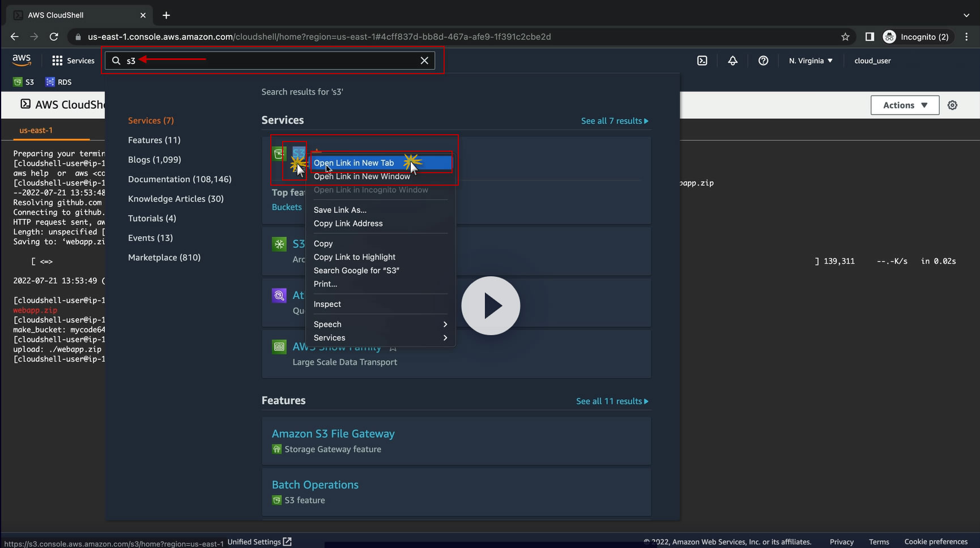Image resolution: width=980 pixels, height=548 pixels.
Task: Filter results by Knowledge Articles (30)
Action: pyautogui.click(x=176, y=199)
